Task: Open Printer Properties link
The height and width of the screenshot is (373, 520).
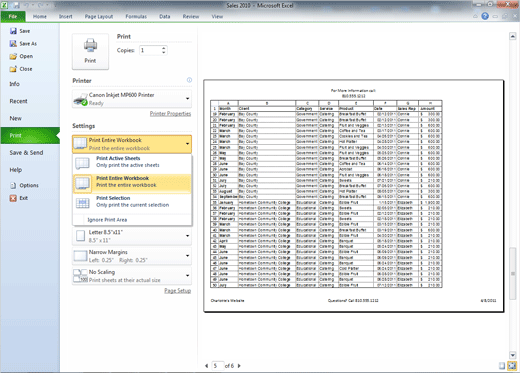Action: click(170, 114)
